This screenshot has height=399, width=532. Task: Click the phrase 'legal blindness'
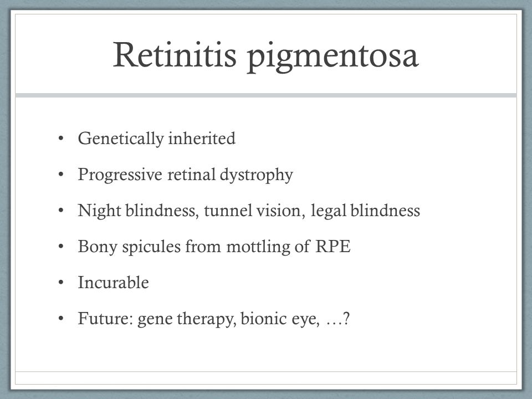pos(365,211)
